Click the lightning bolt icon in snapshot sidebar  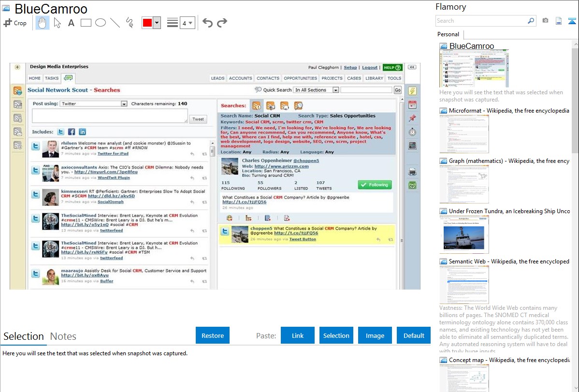[412, 91]
